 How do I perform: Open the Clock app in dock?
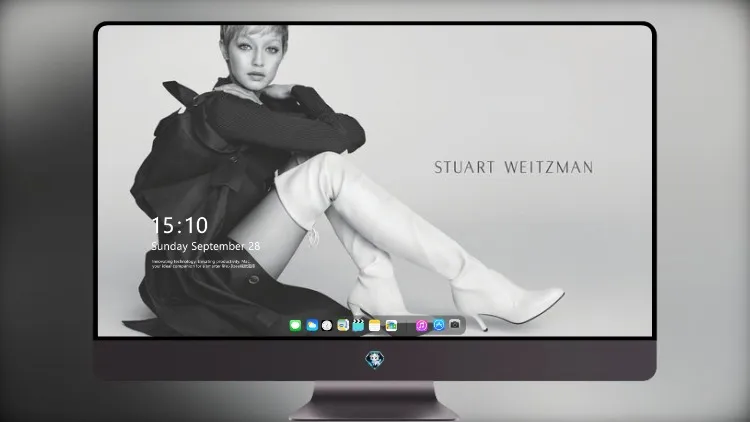[327, 325]
